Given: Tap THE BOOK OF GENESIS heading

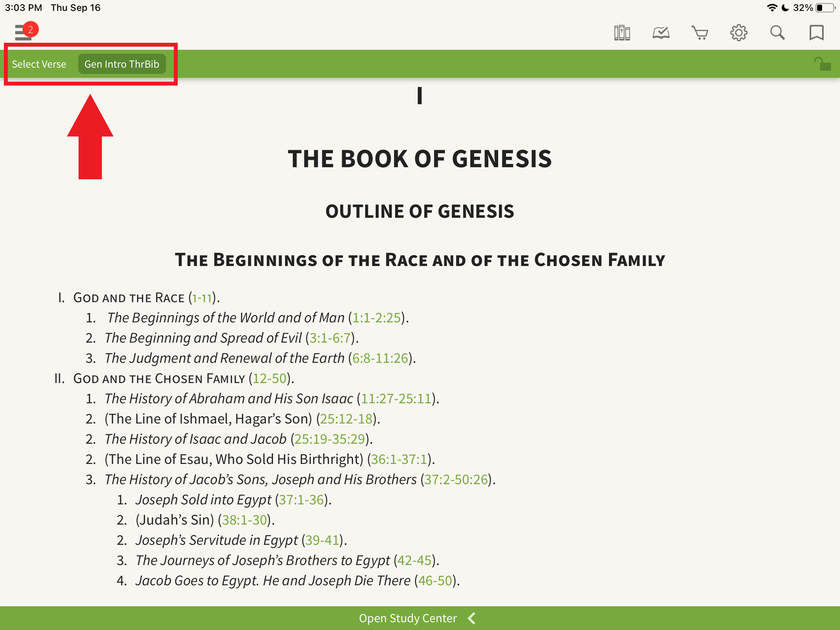Looking at the screenshot, I should pos(420,159).
